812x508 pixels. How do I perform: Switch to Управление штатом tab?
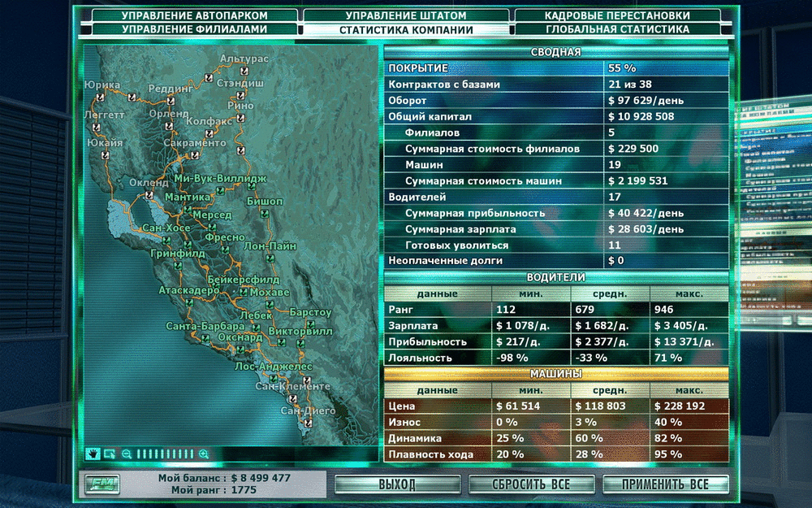pos(406,15)
